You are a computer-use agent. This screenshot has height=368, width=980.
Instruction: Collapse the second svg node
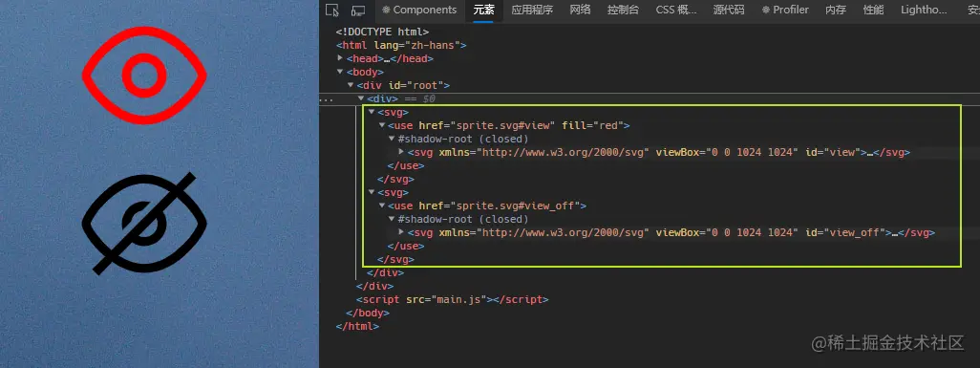pyautogui.click(x=372, y=192)
